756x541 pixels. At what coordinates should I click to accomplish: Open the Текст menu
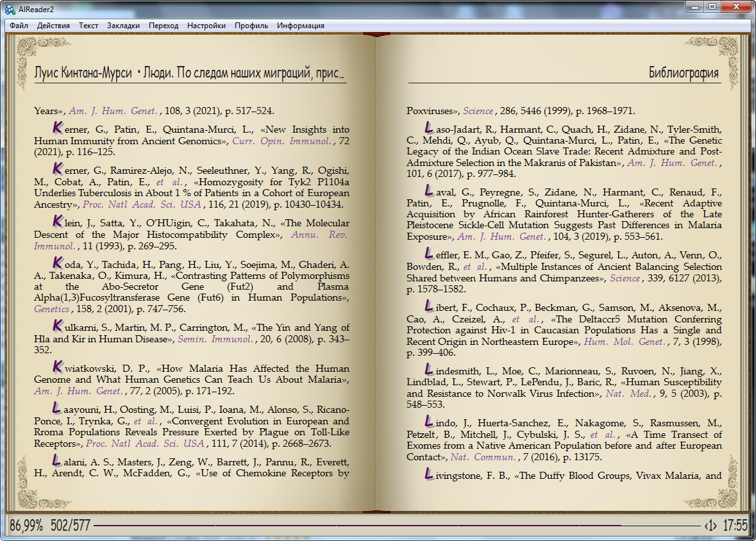pos(88,26)
